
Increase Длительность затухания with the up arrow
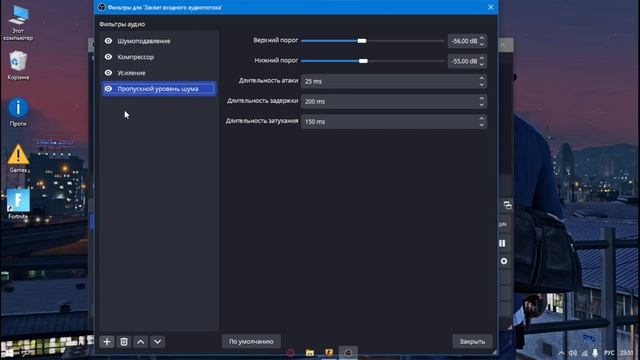click(482, 119)
